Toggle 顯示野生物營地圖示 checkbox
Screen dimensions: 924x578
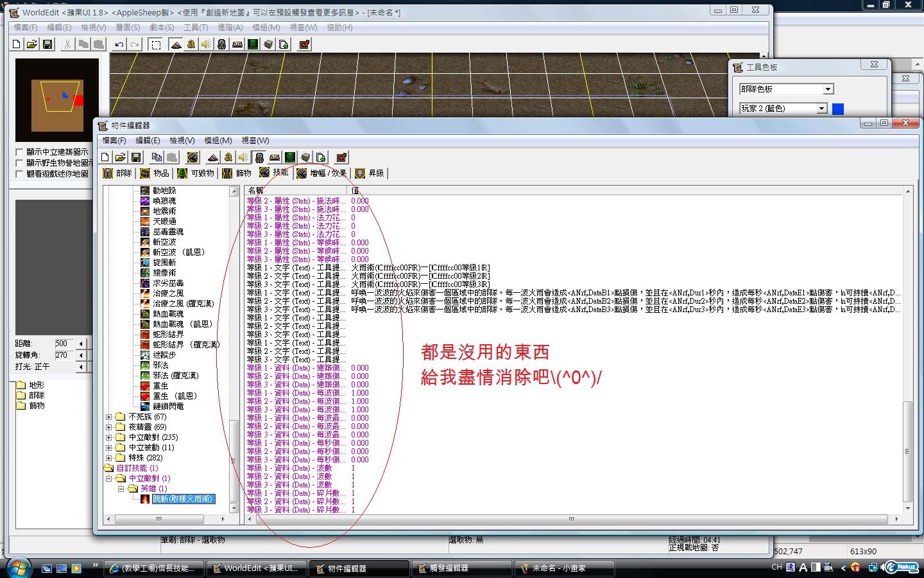tap(19, 163)
